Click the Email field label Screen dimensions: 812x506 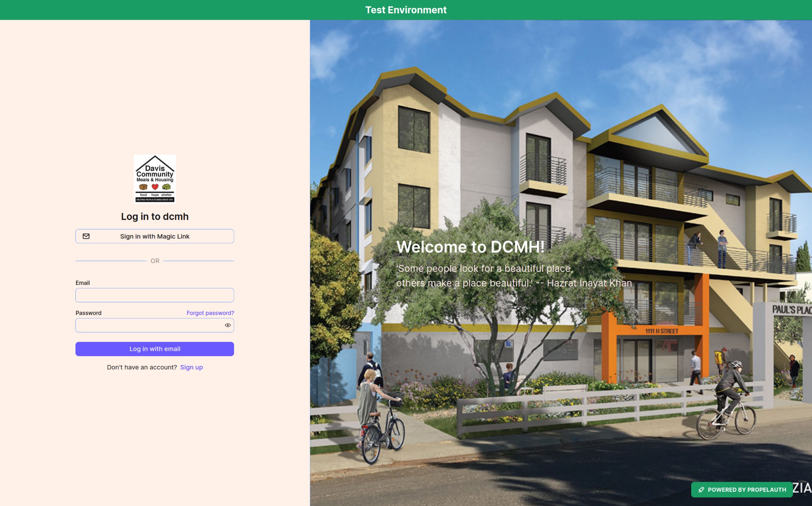82,283
